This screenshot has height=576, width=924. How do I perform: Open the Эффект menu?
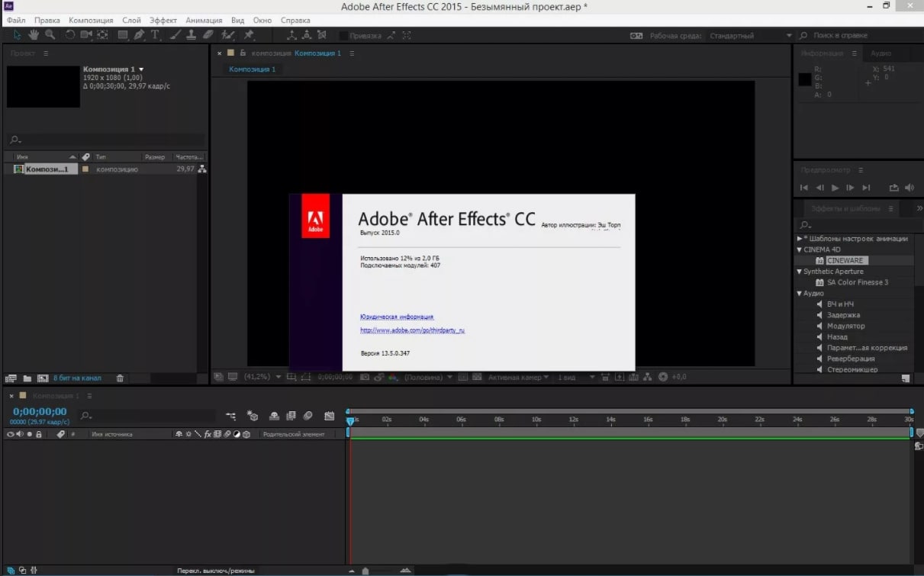pyautogui.click(x=163, y=20)
